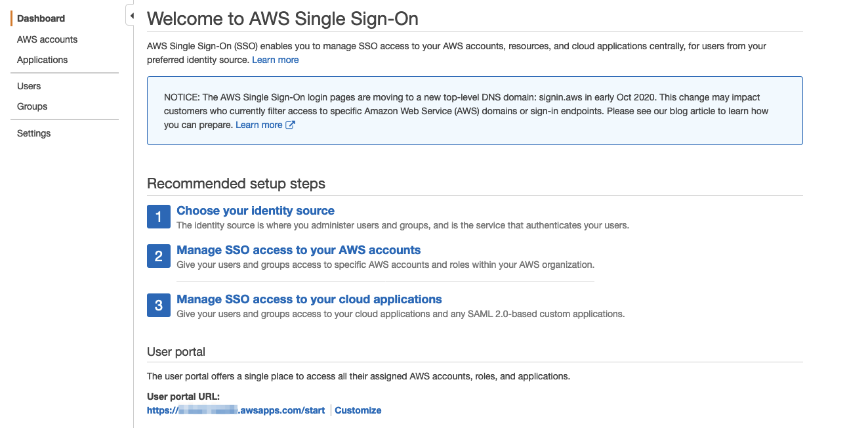
Task: Select Users from the sidebar
Action: click(x=28, y=85)
